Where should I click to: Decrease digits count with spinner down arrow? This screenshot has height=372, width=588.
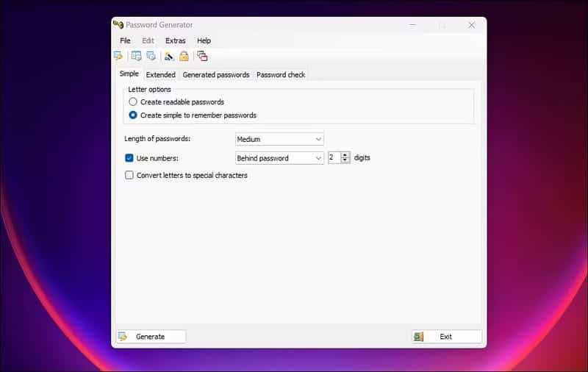point(345,160)
